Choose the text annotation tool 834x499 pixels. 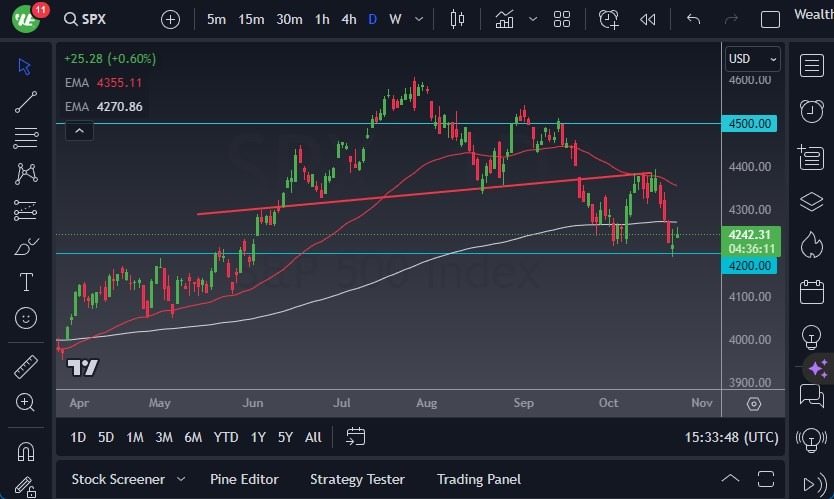click(x=27, y=282)
